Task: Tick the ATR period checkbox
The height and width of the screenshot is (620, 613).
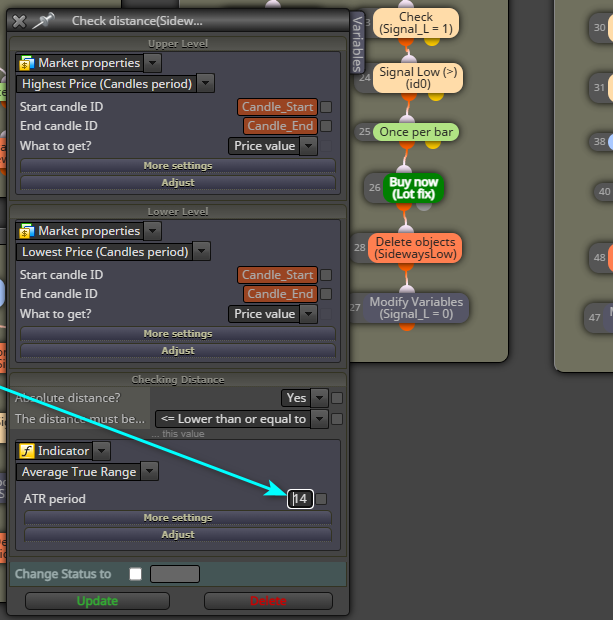Action: point(322,499)
